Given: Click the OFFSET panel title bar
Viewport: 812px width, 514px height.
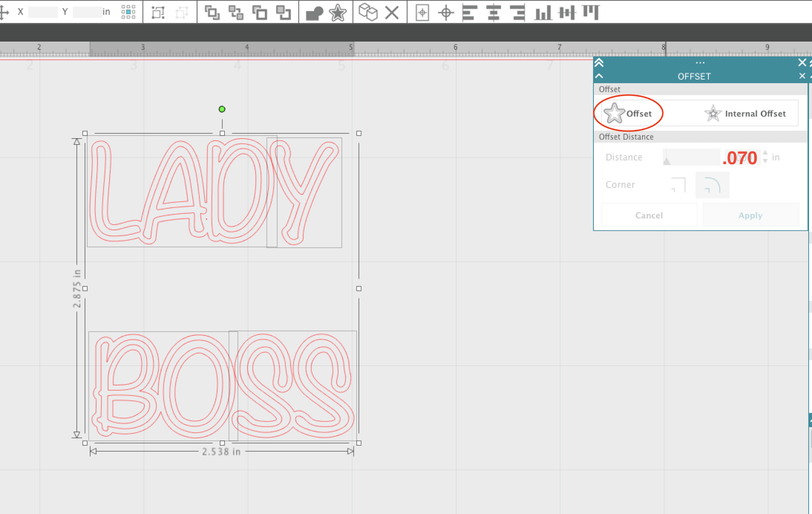Looking at the screenshot, I should coord(694,76).
